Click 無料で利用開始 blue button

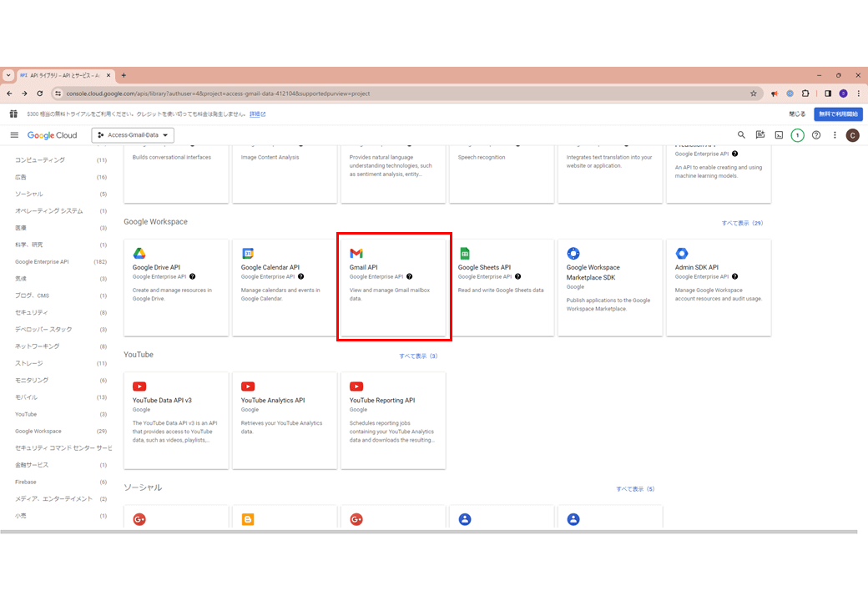(x=838, y=114)
